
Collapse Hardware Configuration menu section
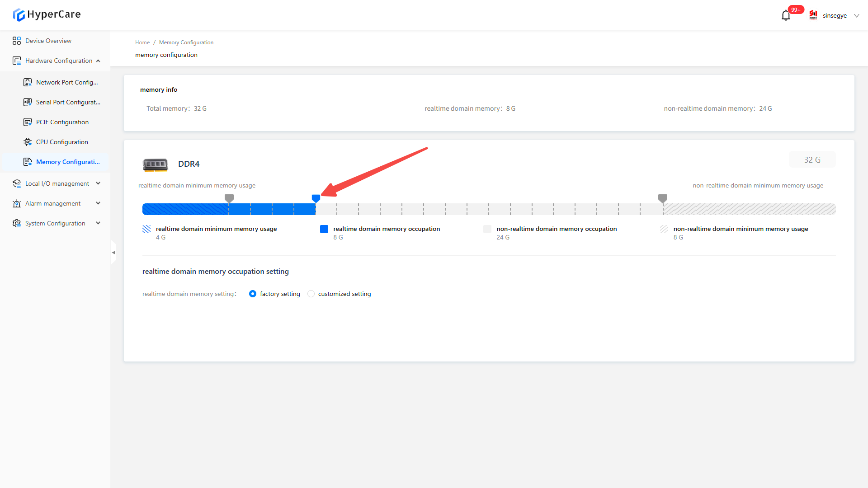tap(98, 61)
